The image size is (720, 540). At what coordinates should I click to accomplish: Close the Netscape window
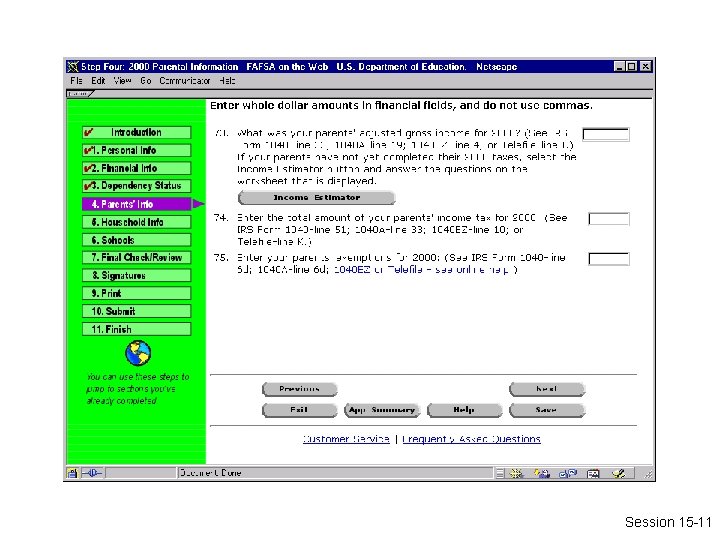(645, 67)
